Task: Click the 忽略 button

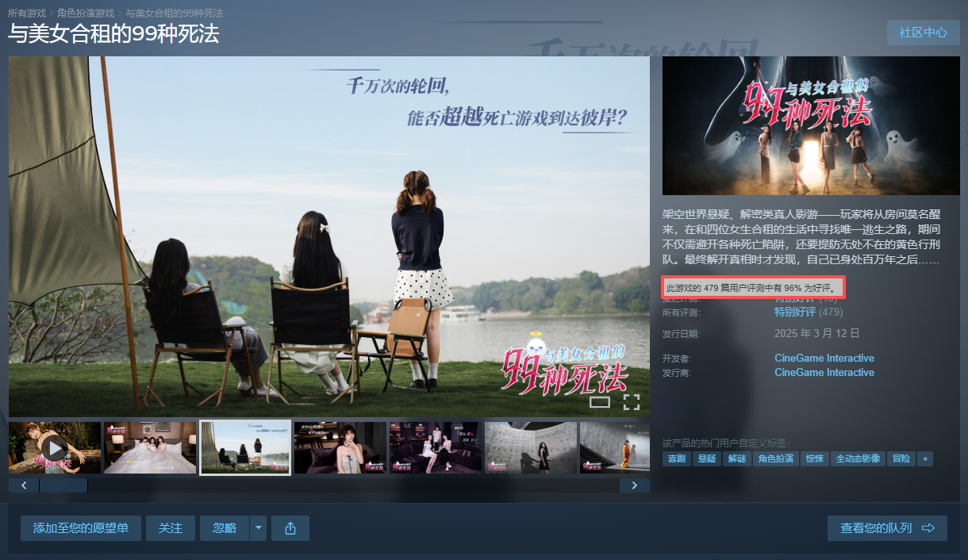Action: (225, 528)
